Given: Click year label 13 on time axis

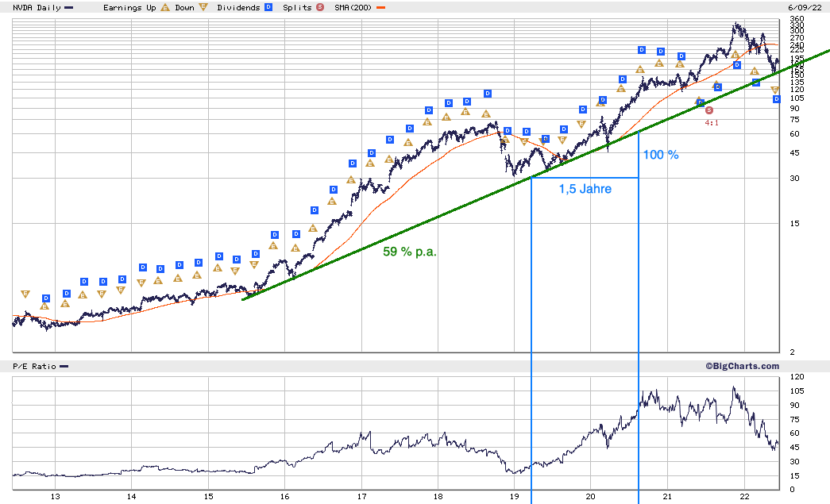Looking at the screenshot, I should (x=55, y=496).
